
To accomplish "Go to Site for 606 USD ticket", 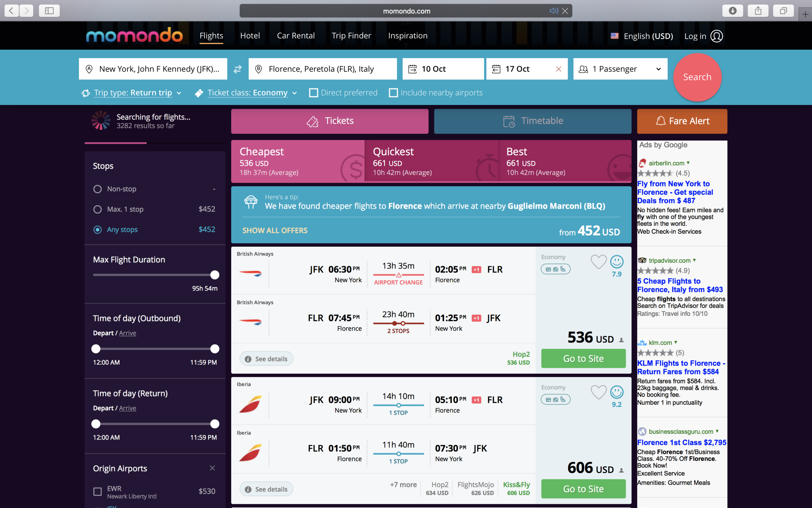I will 583,489.
